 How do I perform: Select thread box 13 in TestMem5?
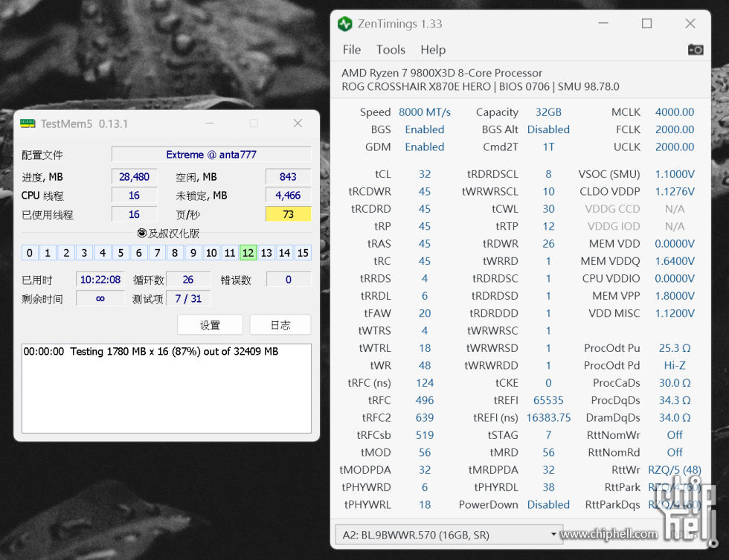(266, 253)
